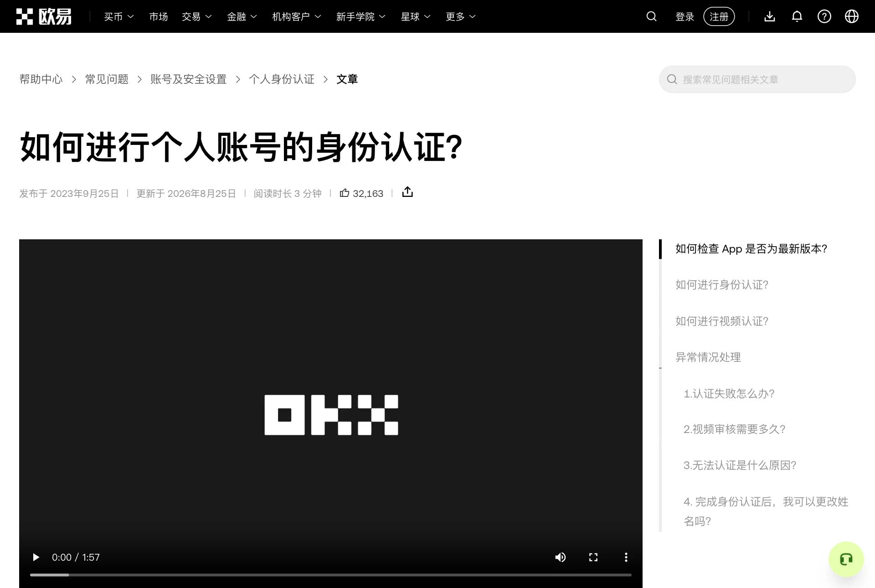Expand the 金融 dropdown menu
The height and width of the screenshot is (588, 875).
[x=242, y=17]
